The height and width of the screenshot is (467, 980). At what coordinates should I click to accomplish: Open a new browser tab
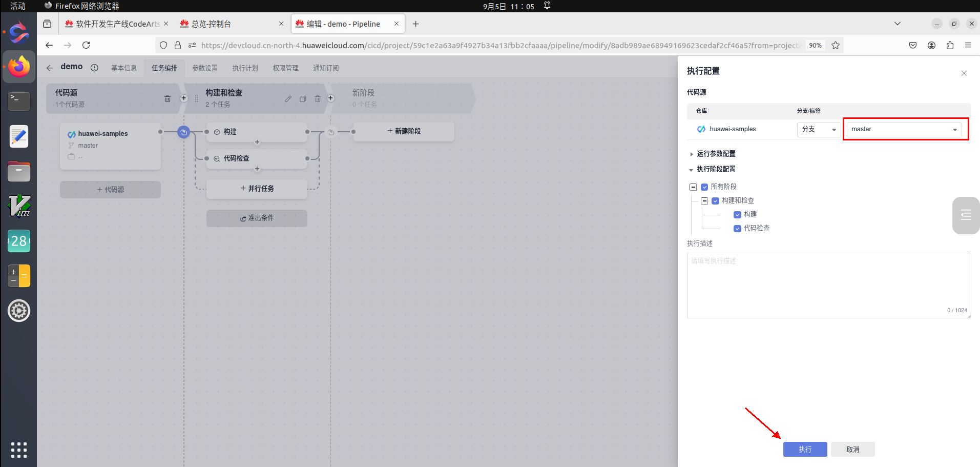(x=416, y=24)
